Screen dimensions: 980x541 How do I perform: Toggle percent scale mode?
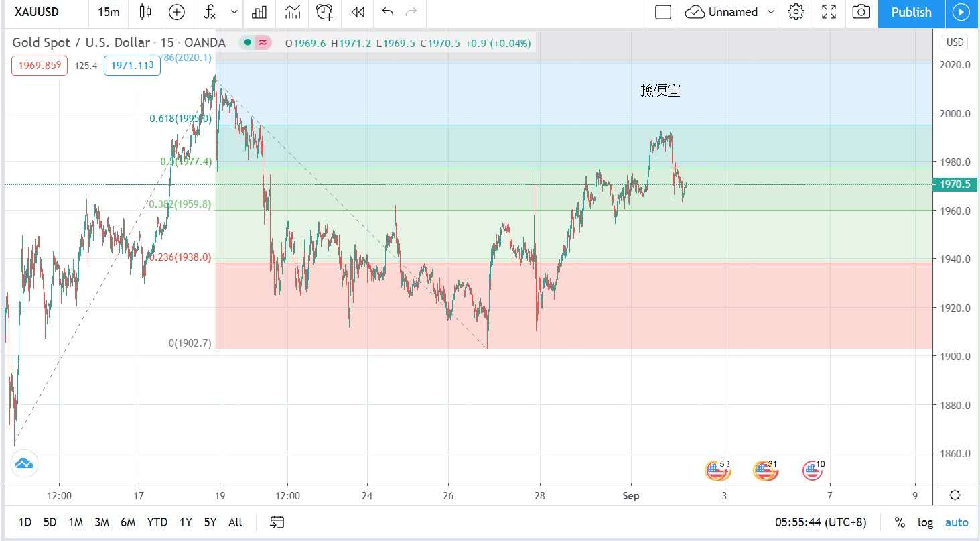point(900,522)
